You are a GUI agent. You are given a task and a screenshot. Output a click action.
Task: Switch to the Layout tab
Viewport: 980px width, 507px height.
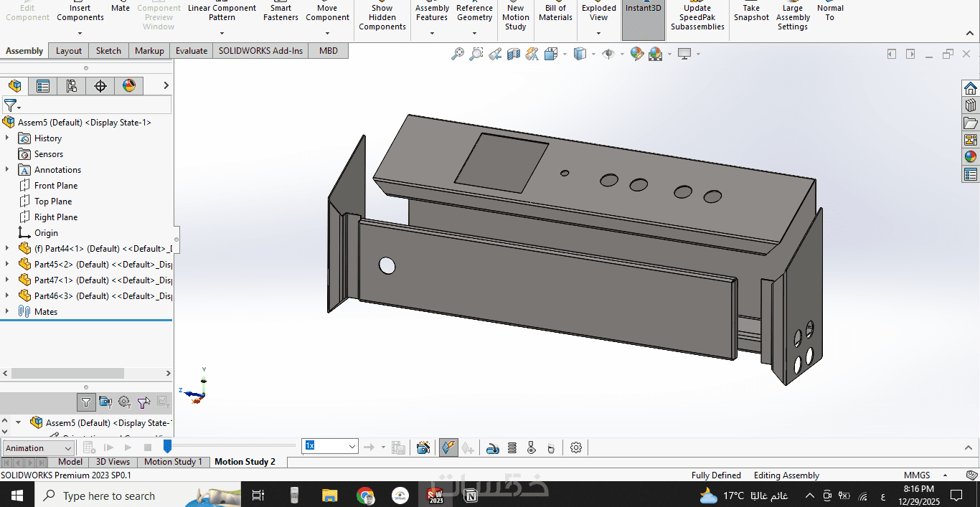point(69,51)
